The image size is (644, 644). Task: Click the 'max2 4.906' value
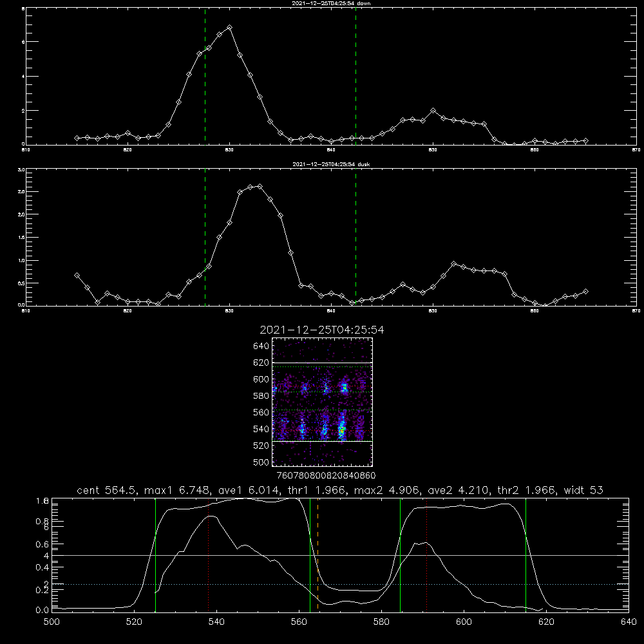coord(386,490)
